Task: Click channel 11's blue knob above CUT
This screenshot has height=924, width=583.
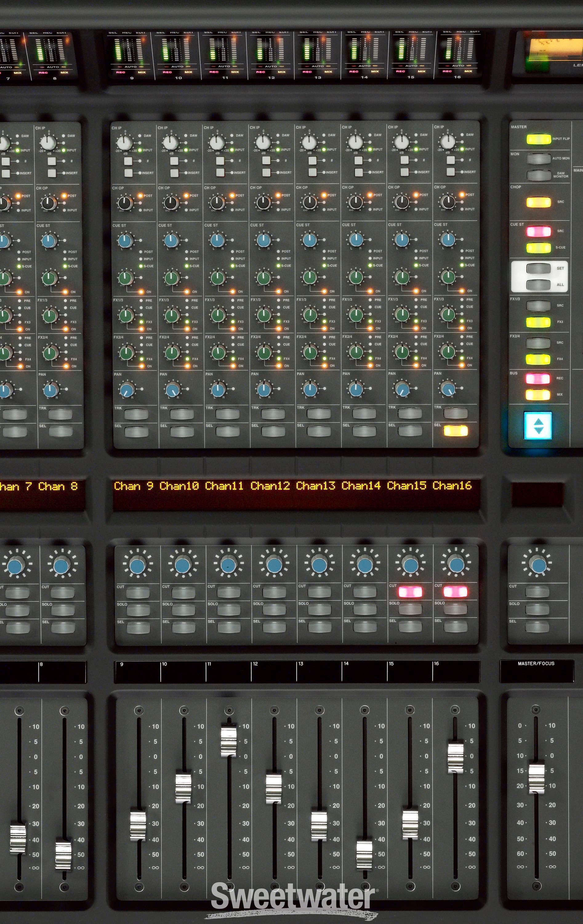Action: (x=228, y=565)
